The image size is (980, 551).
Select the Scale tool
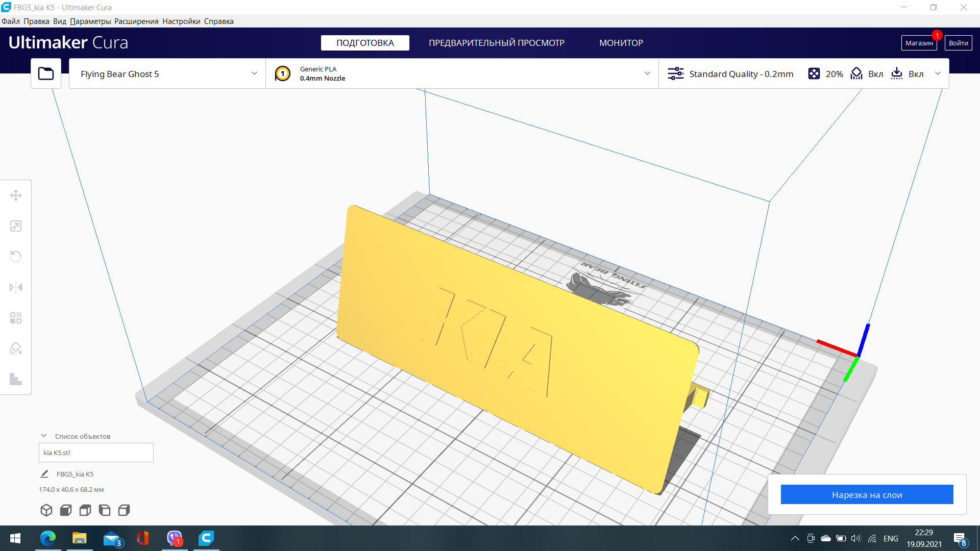click(x=16, y=226)
